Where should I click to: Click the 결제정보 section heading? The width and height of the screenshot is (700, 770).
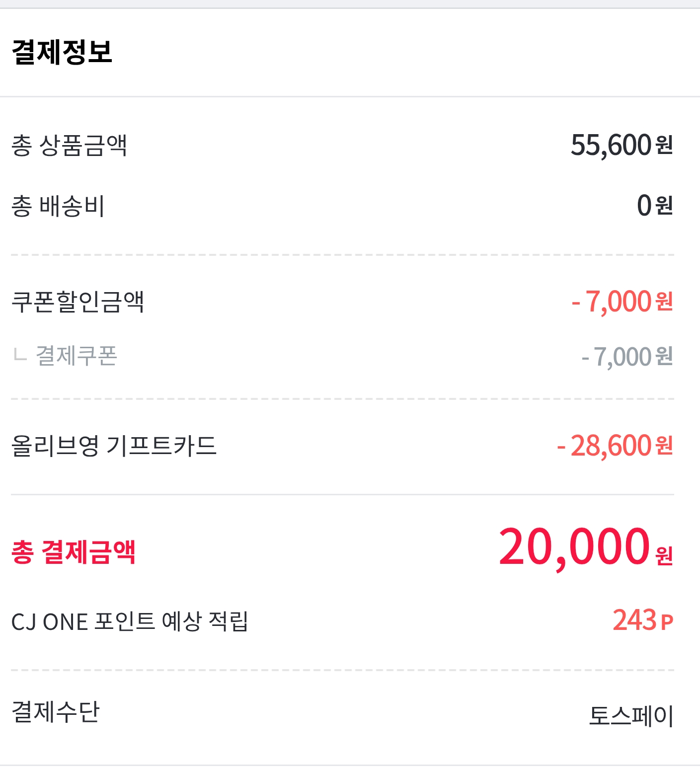click(62, 52)
